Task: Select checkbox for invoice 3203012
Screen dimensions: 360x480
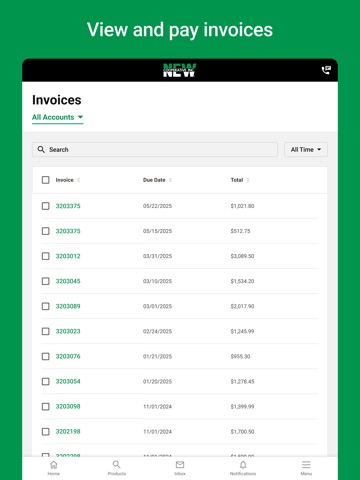Action: click(46, 256)
